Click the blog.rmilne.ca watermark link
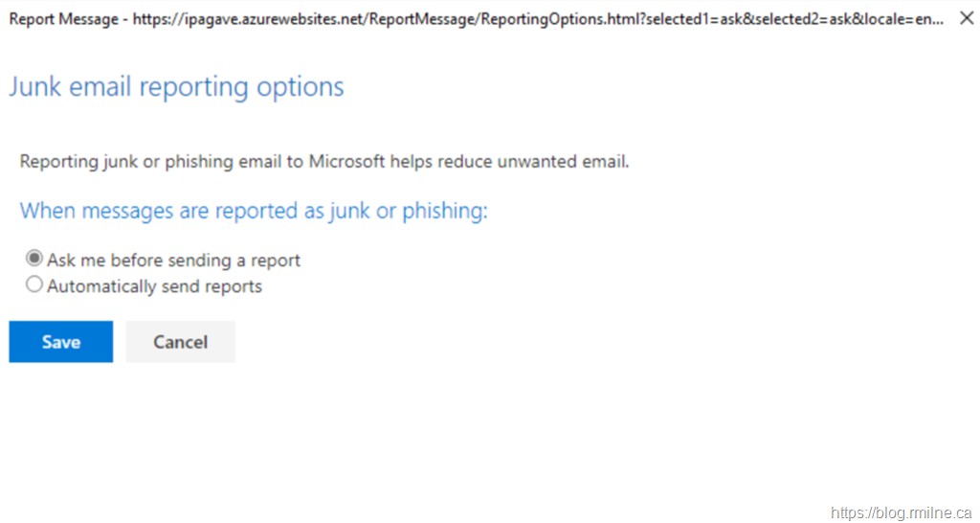The image size is (980, 523). 901,512
